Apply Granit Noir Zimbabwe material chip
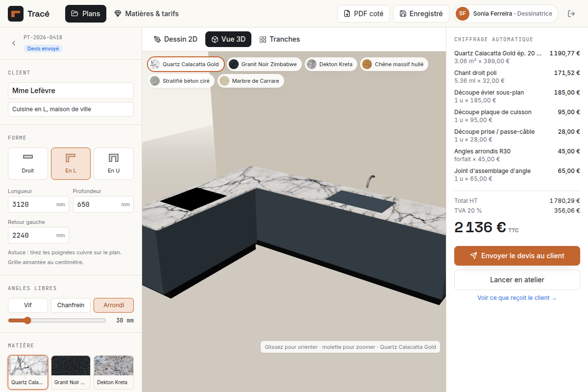The image size is (588, 392). point(265,64)
